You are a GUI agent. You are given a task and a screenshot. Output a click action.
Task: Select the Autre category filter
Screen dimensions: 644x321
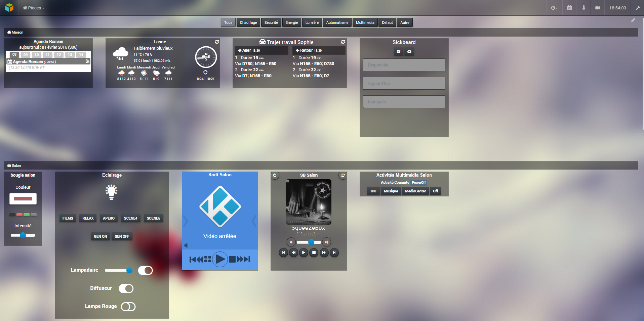click(x=405, y=22)
